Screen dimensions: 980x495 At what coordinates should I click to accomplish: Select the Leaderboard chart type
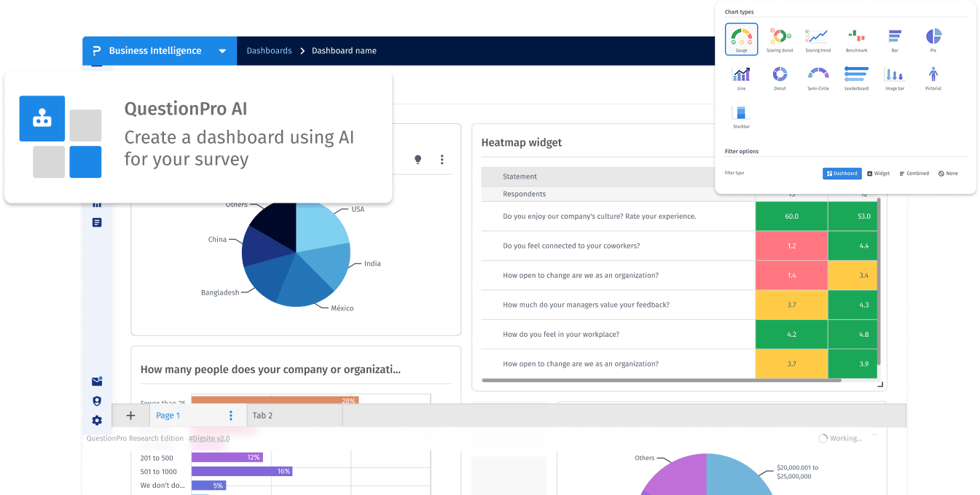pyautogui.click(x=856, y=77)
